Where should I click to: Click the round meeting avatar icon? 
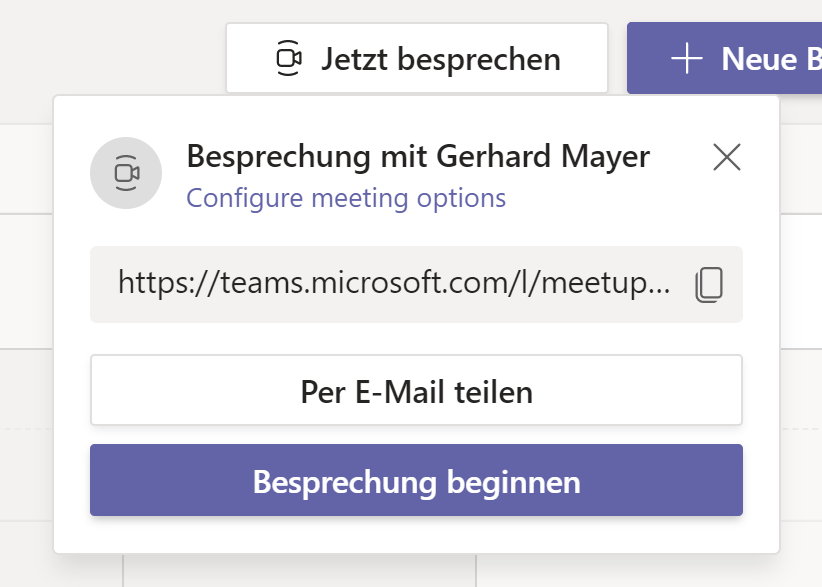(x=126, y=173)
